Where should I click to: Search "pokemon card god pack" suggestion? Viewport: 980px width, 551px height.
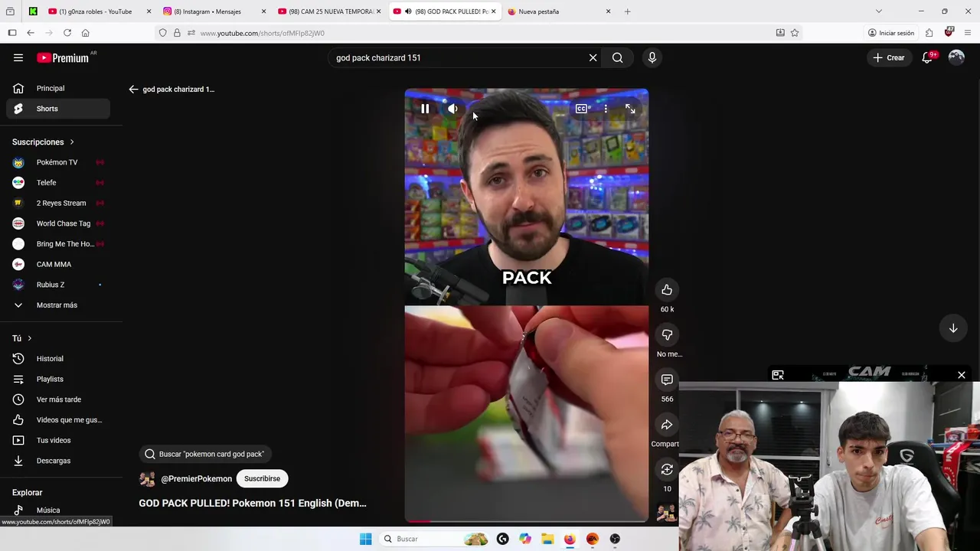(x=204, y=454)
